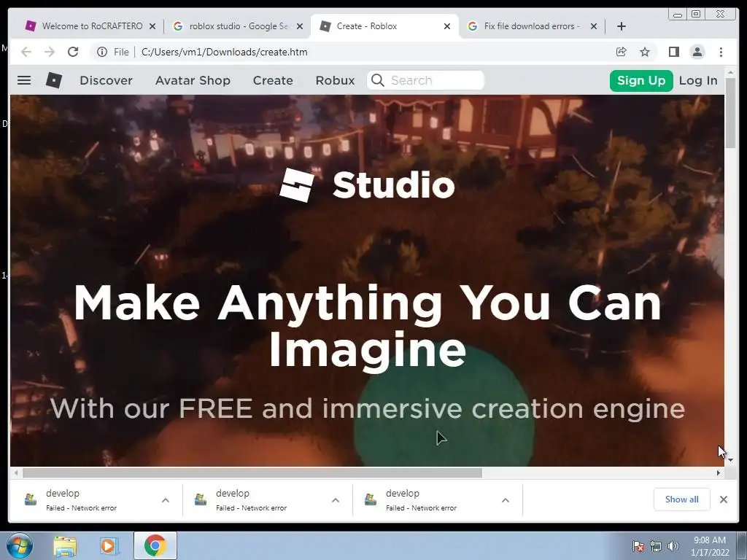
Task: Click the share page icon in address bar
Action: (621, 52)
